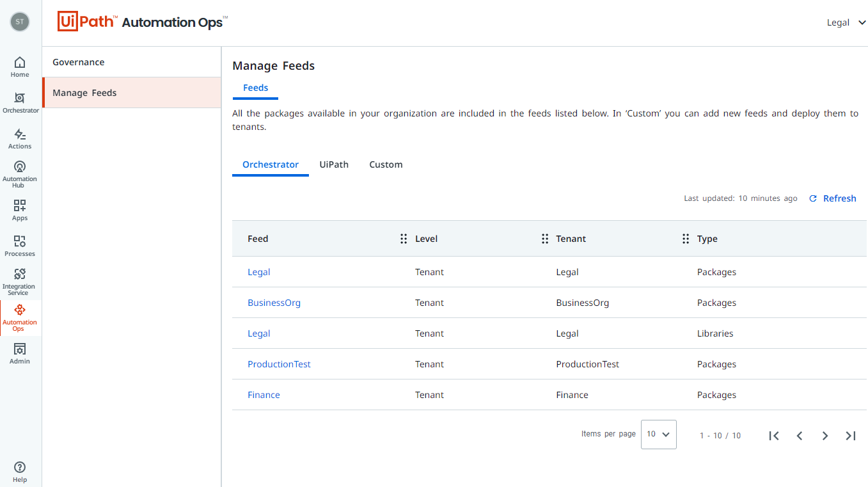This screenshot has height=487, width=868.
Task: Select Manage Feeds in left panel
Action: click(132, 93)
